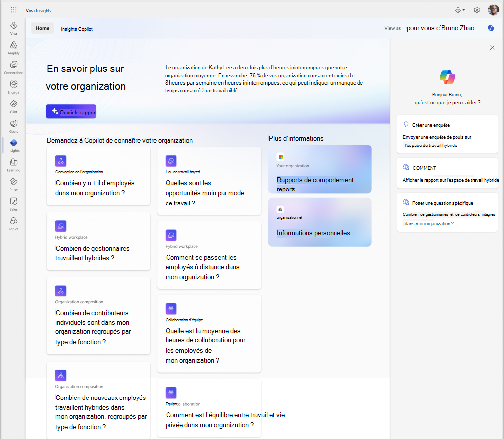Open Combien de nouveaux employés travaillent hybrides card
This screenshot has width=504, height=439.
pyautogui.click(x=98, y=400)
